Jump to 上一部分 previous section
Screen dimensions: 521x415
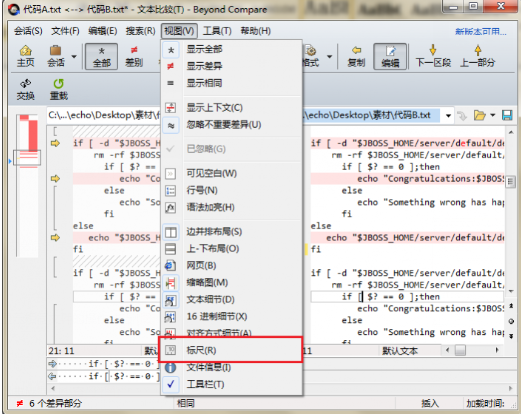tap(477, 56)
